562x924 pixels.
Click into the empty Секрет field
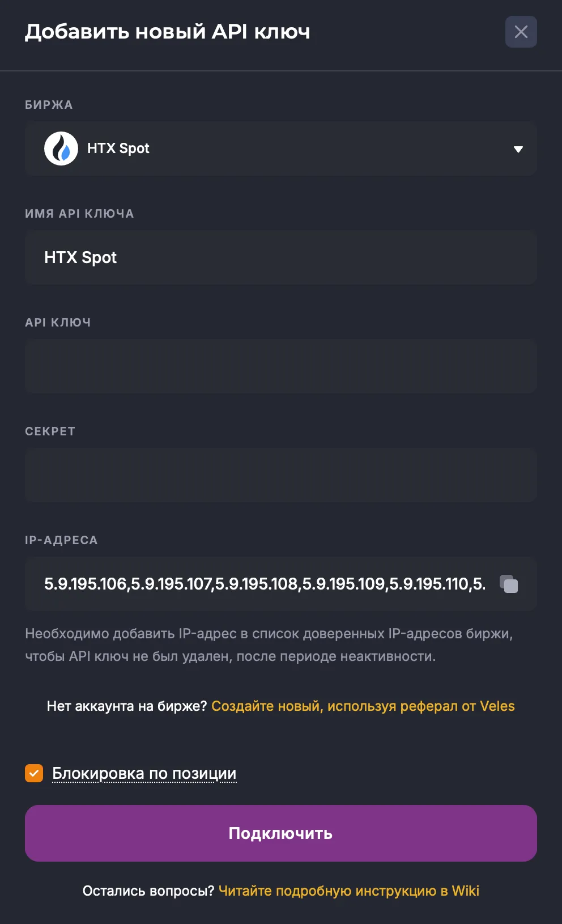click(280, 475)
